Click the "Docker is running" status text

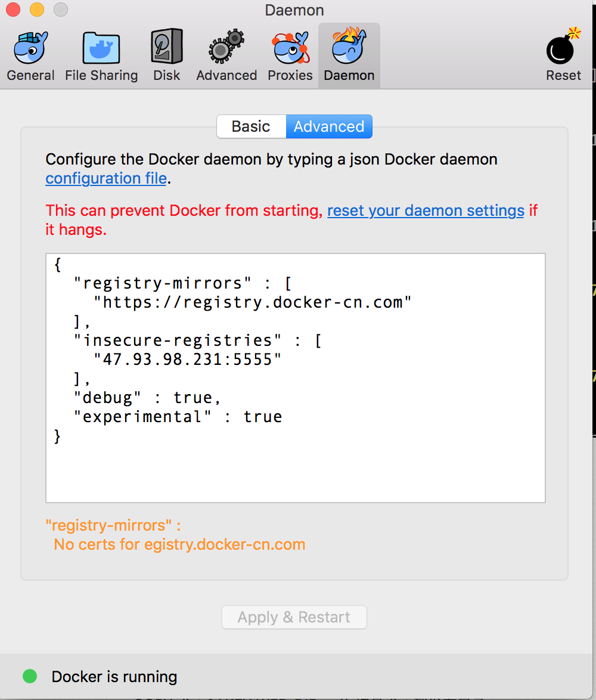click(x=114, y=677)
